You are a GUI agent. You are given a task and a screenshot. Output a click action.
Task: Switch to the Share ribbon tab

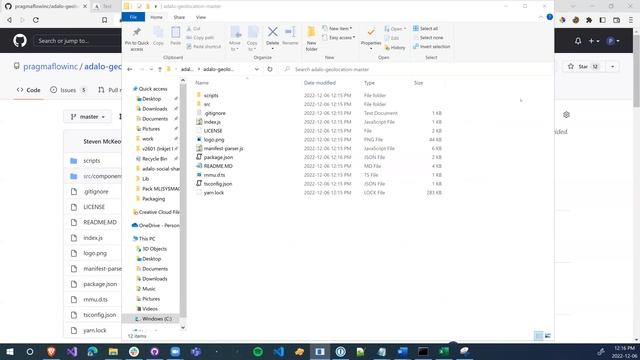[x=179, y=17]
